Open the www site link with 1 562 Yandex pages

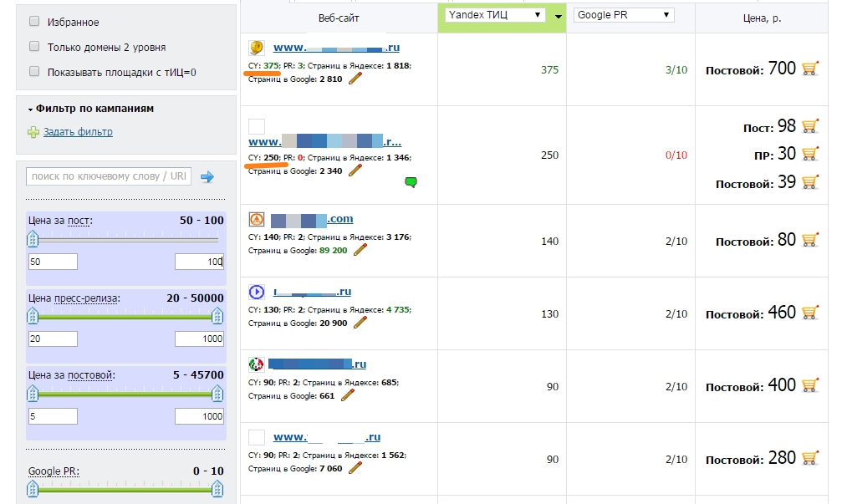pos(327,437)
